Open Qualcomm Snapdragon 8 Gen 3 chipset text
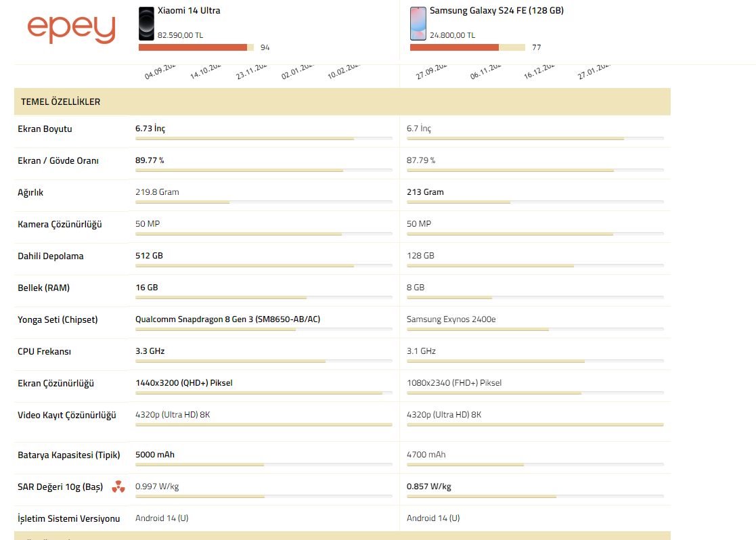Viewport: 756px width, 540px height. point(227,319)
